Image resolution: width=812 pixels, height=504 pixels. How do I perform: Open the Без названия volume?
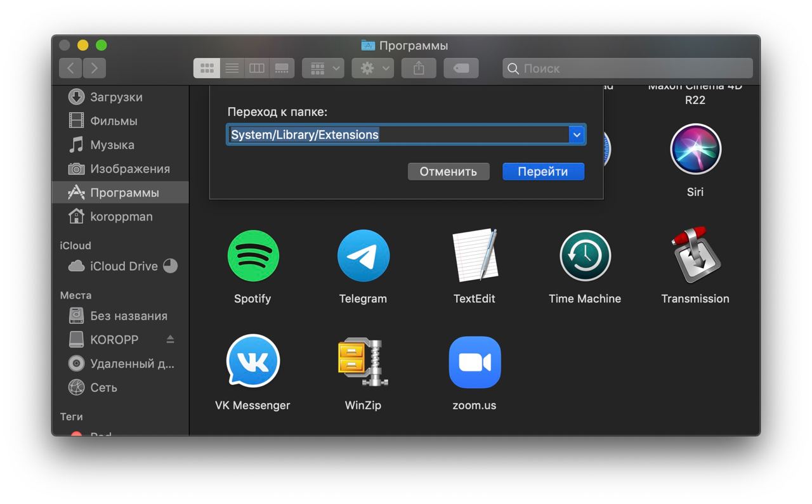(x=120, y=316)
